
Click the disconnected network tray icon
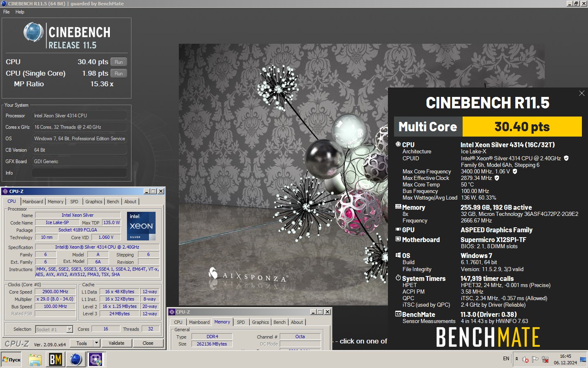coord(545,359)
